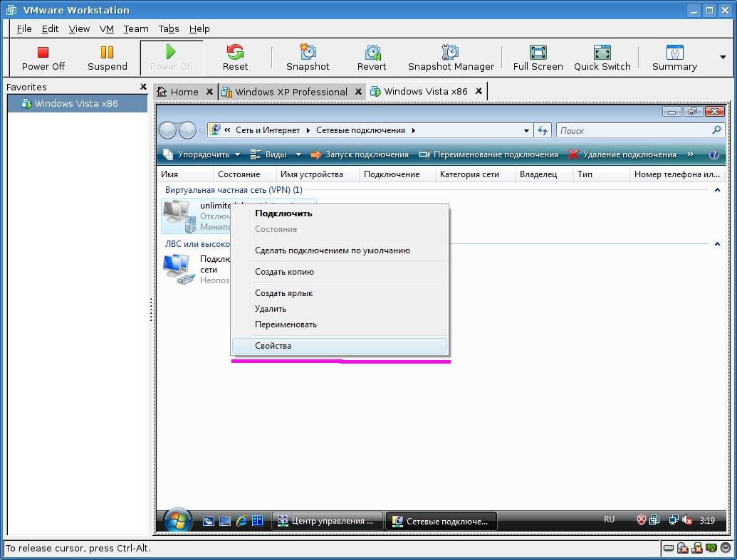Expand the toolbar overflow arrow

point(723,57)
